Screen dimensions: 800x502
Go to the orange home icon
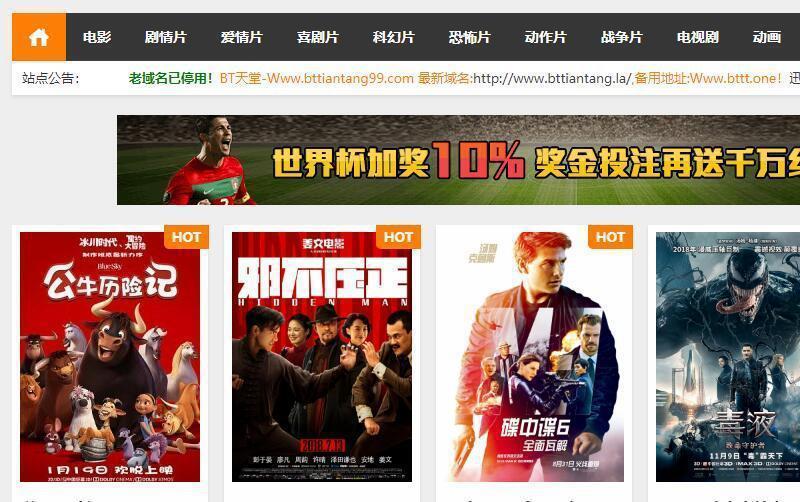[39, 37]
